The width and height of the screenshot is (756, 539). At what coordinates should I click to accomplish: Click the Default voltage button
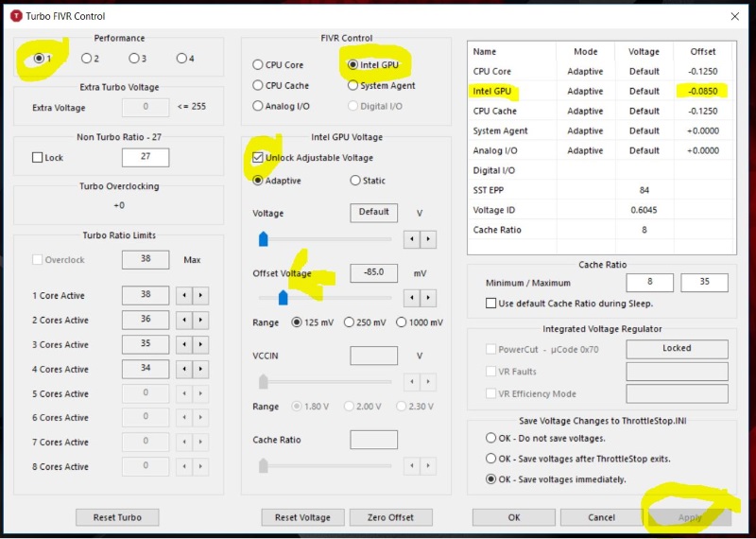click(373, 213)
